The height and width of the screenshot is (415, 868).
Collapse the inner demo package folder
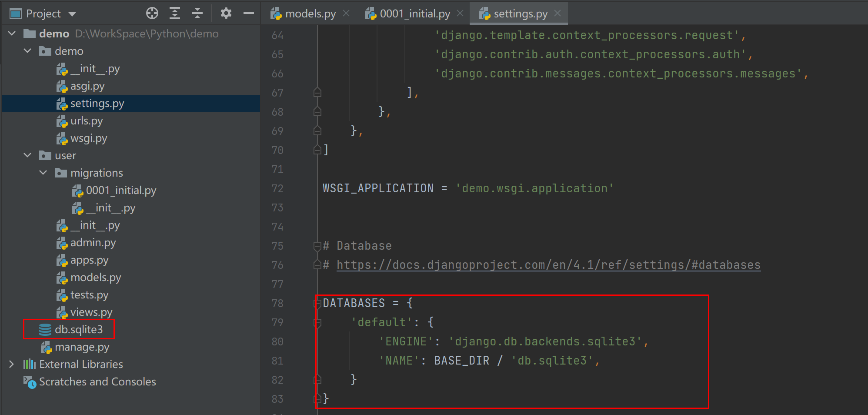coord(28,51)
